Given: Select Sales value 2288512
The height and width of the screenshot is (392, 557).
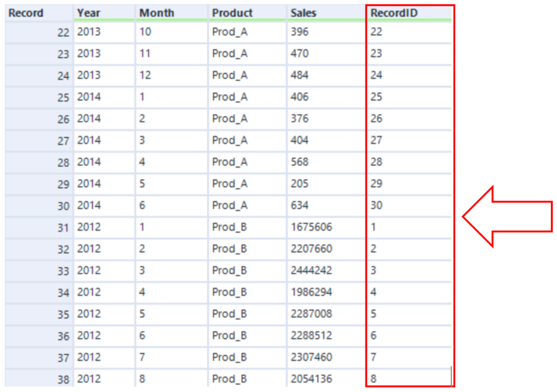Looking at the screenshot, I should [x=326, y=335].
